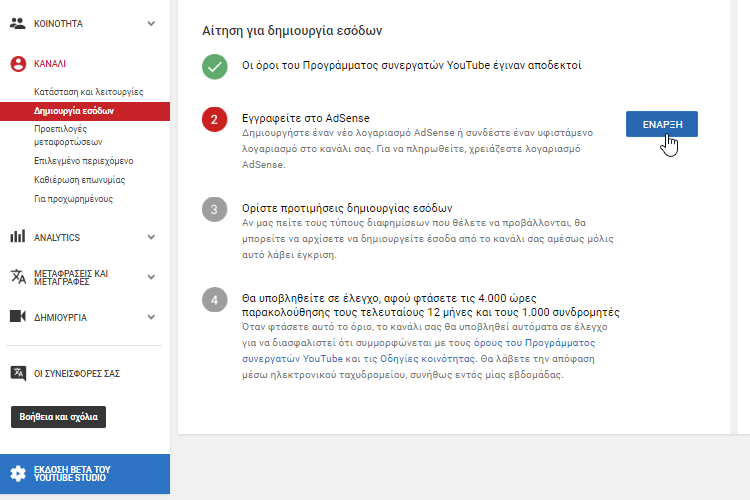Click the heading Αίτηση για δημιουργία εσόδων
Viewport: 750px width, 500px height.
click(292, 31)
